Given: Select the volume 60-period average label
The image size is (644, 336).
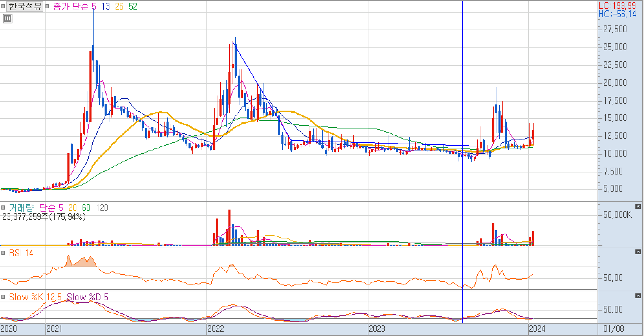Looking at the screenshot, I should [86, 208].
